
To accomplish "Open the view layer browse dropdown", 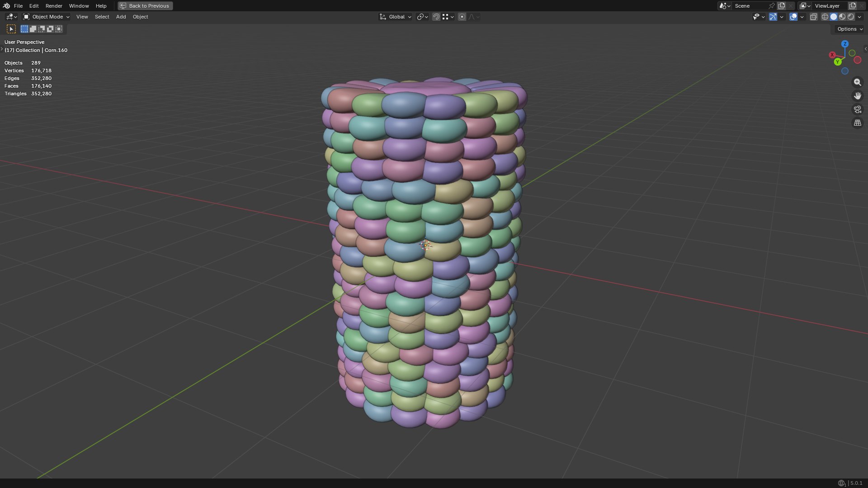I will [x=805, y=6].
